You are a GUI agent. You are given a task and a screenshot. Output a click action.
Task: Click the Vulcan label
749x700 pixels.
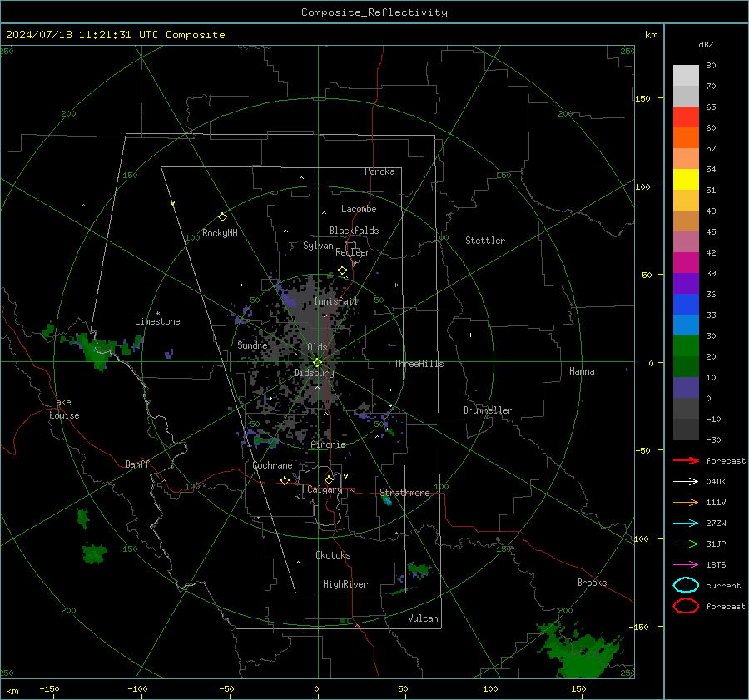pyautogui.click(x=423, y=618)
